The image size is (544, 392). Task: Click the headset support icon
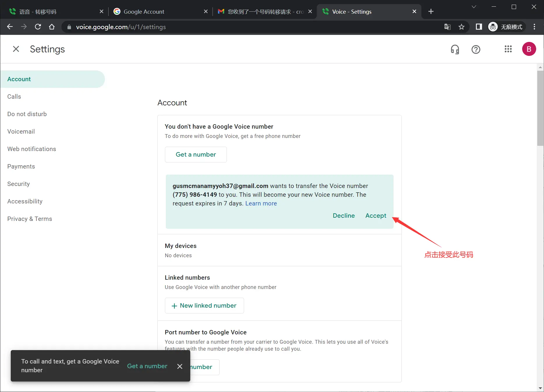click(455, 49)
